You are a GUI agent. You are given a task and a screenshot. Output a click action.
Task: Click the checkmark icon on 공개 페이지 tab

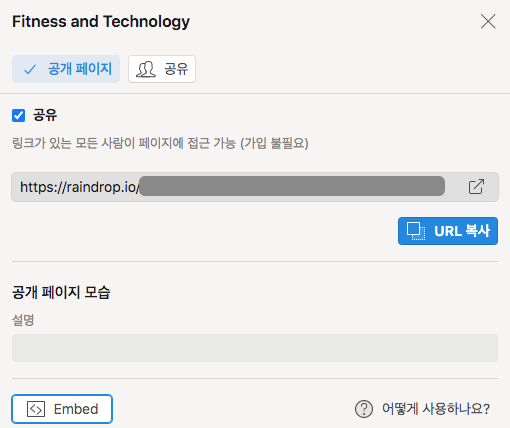[30, 69]
